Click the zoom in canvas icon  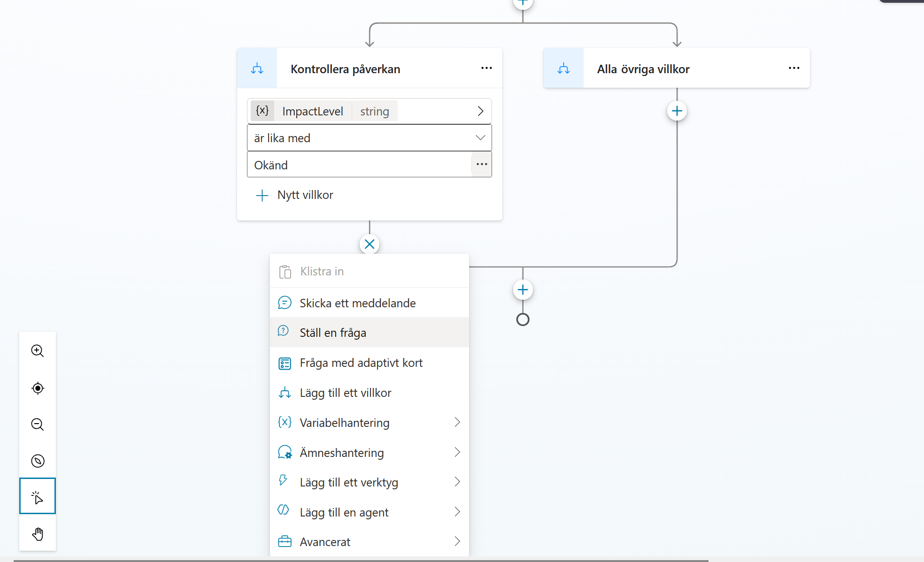coord(38,351)
